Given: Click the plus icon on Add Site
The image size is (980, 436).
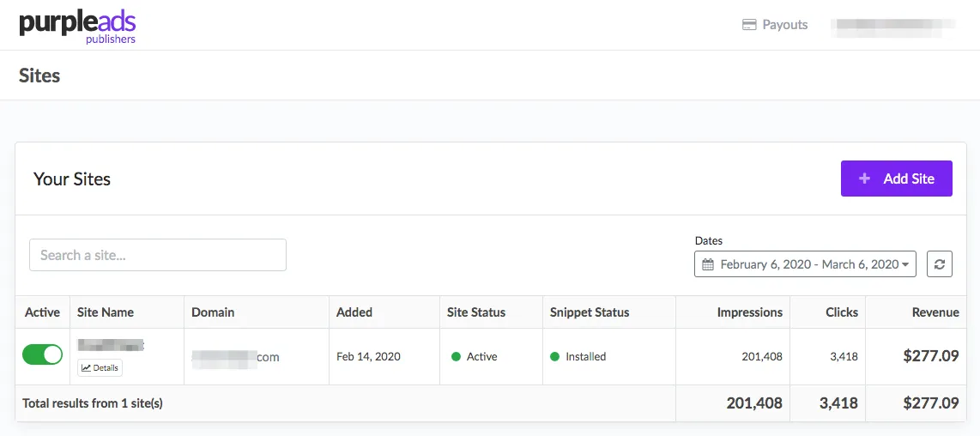Looking at the screenshot, I should click(864, 179).
